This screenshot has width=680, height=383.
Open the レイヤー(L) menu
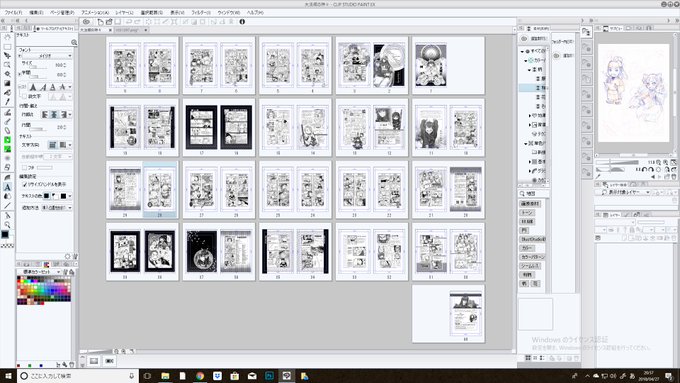click(124, 13)
